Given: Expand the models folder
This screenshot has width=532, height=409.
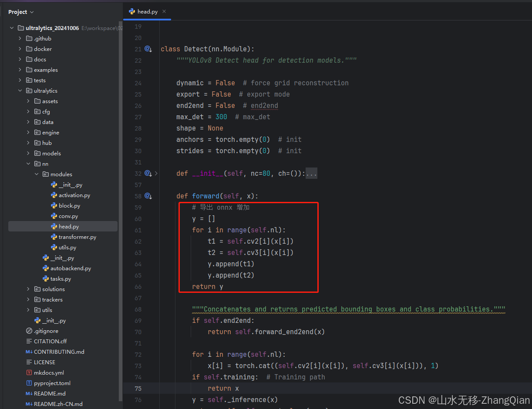Looking at the screenshot, I should pos(28,153).
